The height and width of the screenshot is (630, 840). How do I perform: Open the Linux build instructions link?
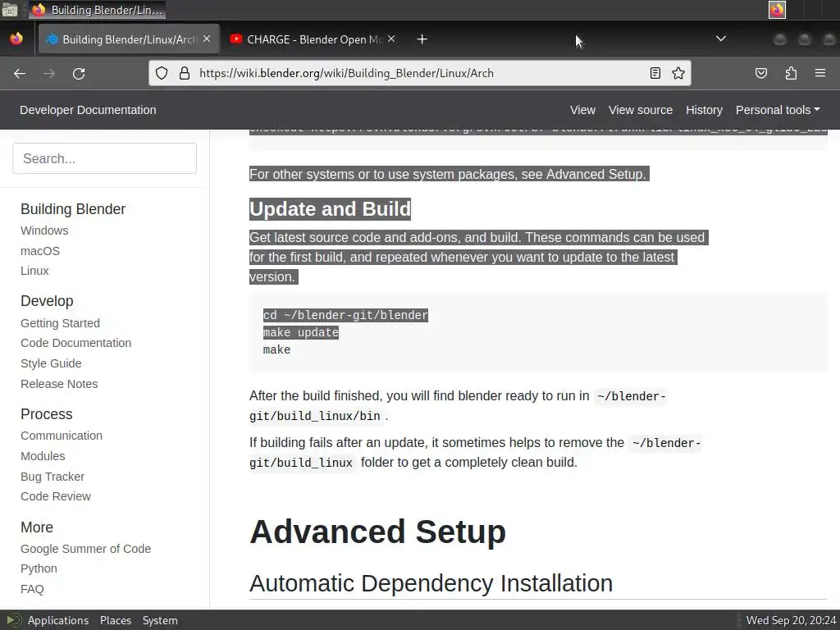[34, 271]
